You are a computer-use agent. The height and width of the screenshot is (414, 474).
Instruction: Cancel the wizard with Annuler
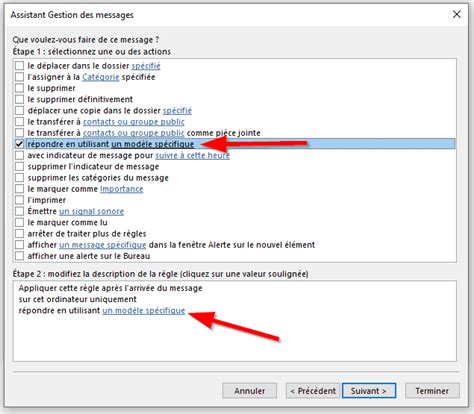[250, 391]
